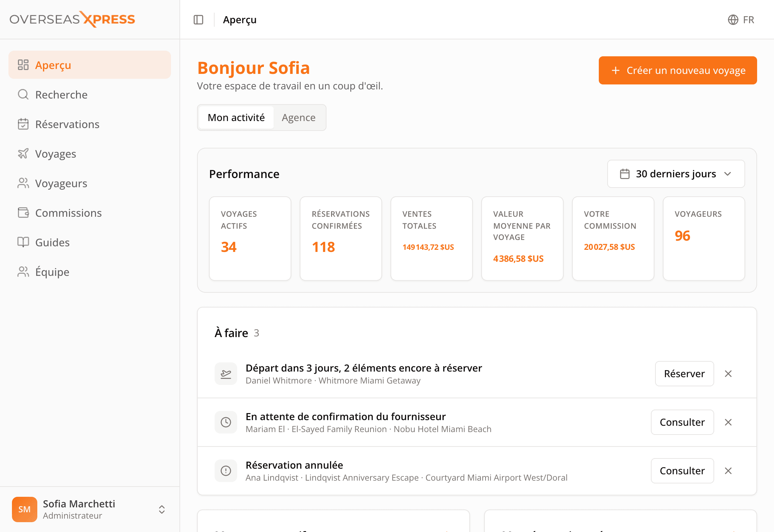
Task: Switch to Mon activité view
Action: [236, 118]
